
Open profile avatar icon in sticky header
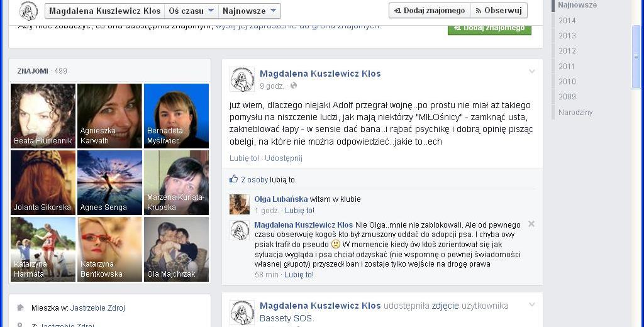(29, 11)
